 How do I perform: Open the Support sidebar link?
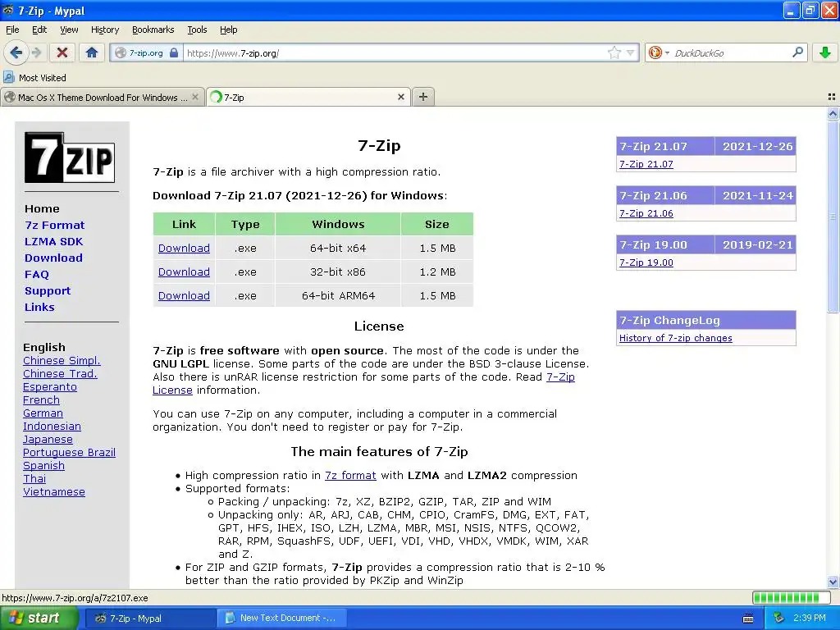click(x=47, y=290)
